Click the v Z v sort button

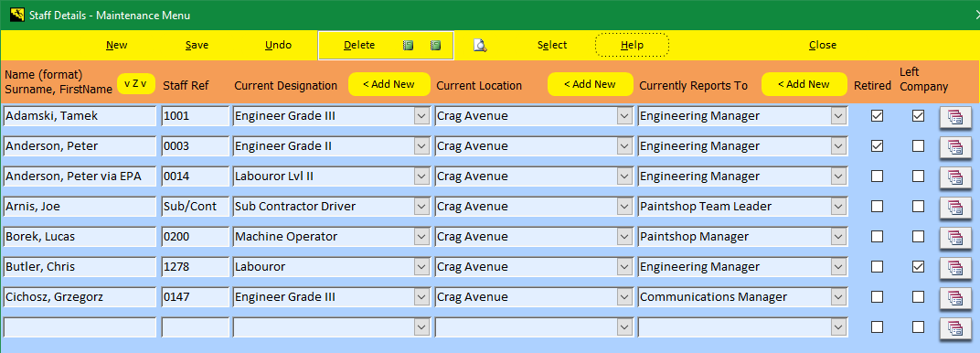tap(135, 84)
